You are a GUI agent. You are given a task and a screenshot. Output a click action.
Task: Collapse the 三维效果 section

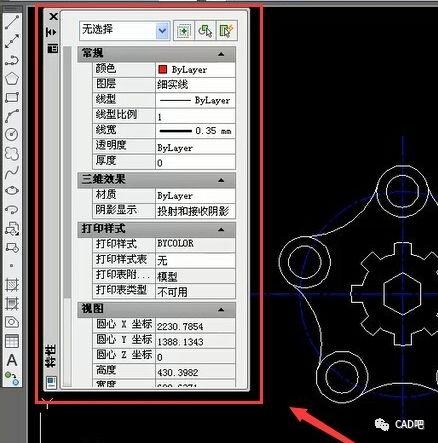tap(221, 180)
